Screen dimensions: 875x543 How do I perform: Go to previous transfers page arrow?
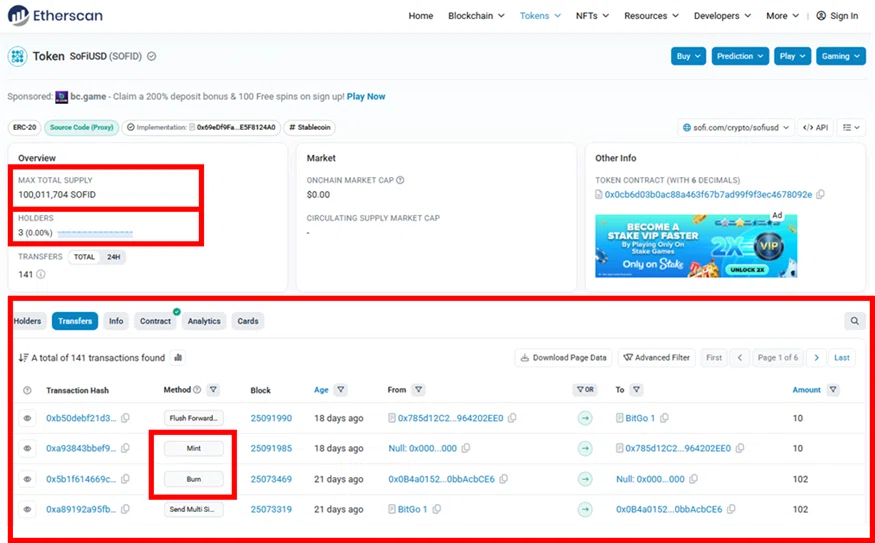(x=740, y=358)
